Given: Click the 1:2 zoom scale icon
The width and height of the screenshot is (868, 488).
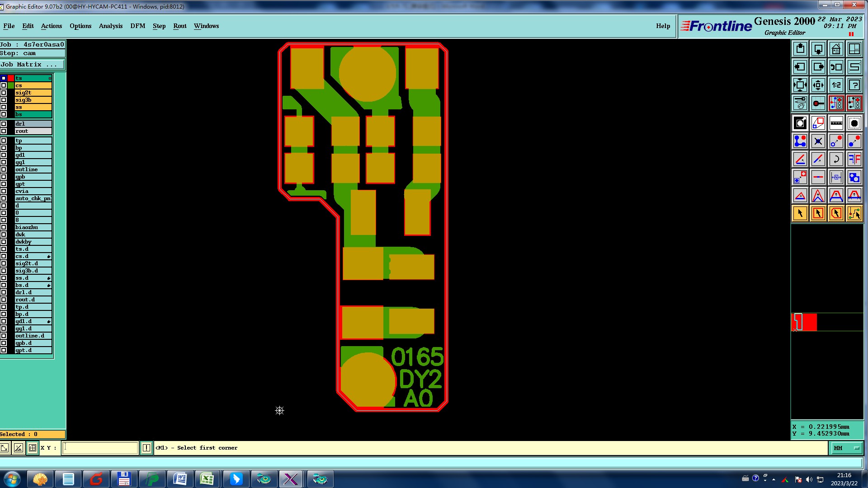Looking at the screenshot, I should click(836, 85).
